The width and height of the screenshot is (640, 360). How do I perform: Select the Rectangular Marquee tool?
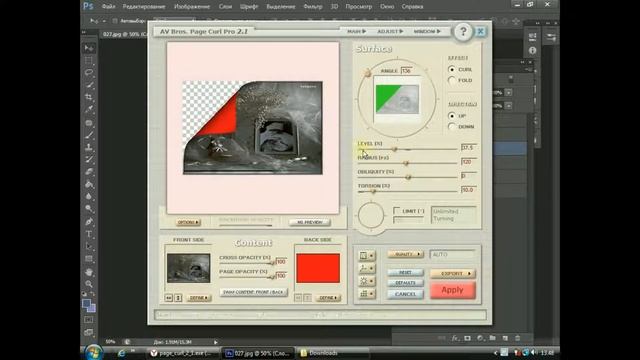(x=89, y=60)
